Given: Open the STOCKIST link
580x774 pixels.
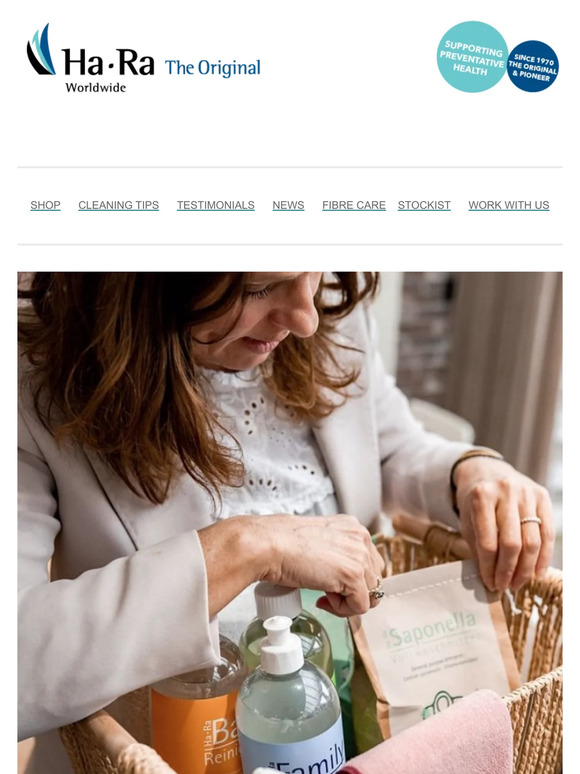Looking at the screenshot, I should point(424,205).
